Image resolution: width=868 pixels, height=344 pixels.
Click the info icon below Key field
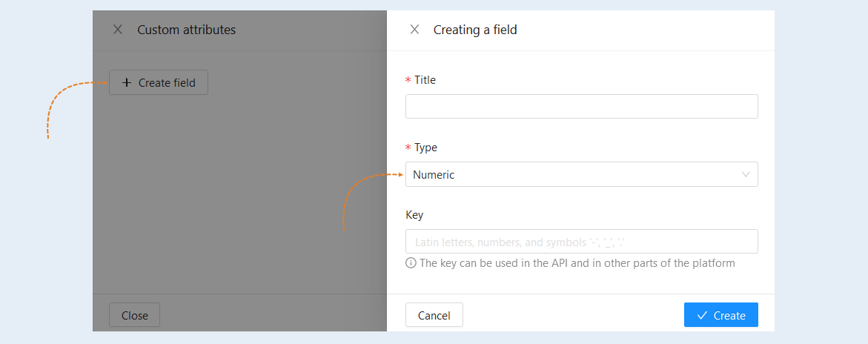click(x=411, y=263)
